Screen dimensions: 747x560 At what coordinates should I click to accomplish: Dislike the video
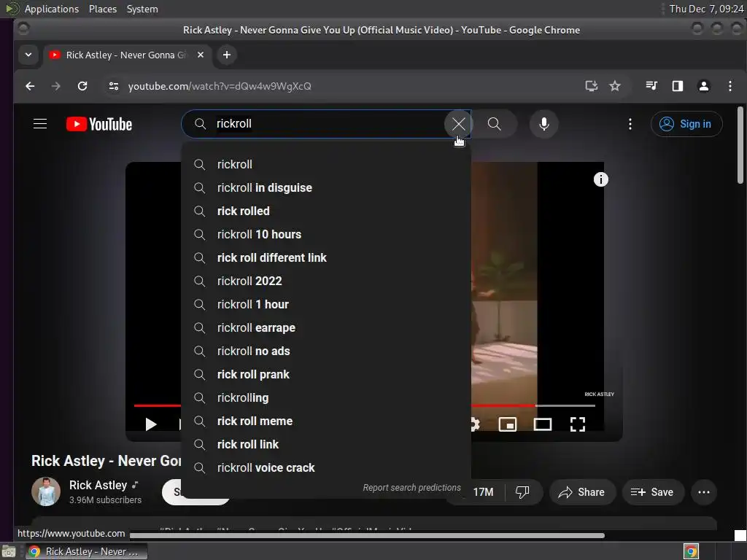click(x=522, y=492)
